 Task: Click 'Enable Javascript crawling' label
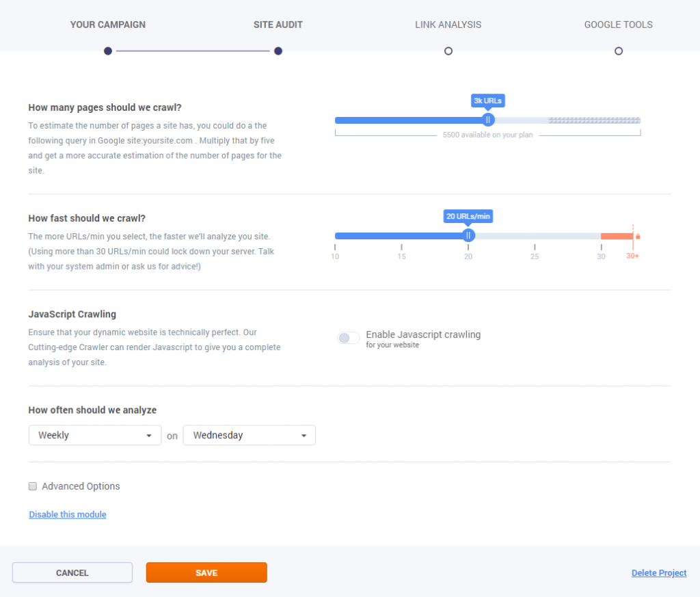[423, 334]
